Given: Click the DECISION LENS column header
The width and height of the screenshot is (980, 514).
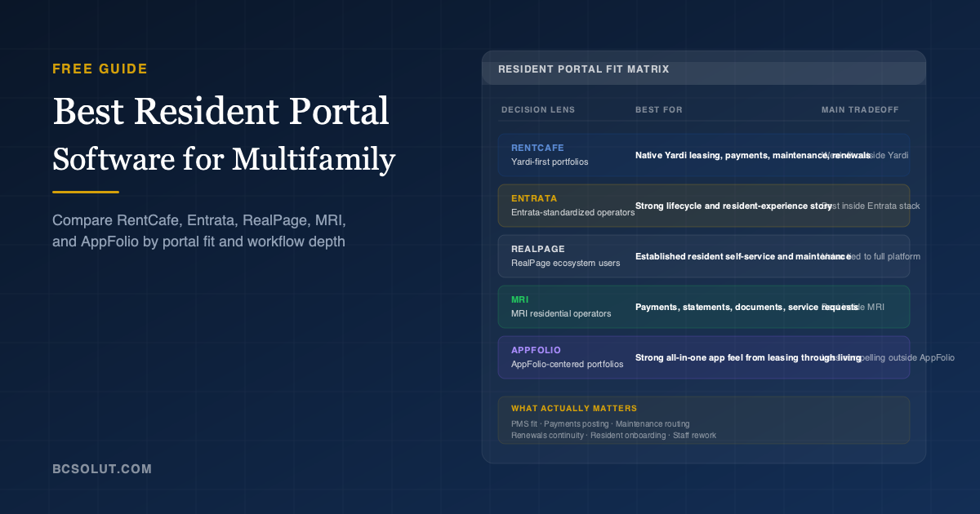Looking at the screenshot, I should pyautogui.click(x=538, y=110).
